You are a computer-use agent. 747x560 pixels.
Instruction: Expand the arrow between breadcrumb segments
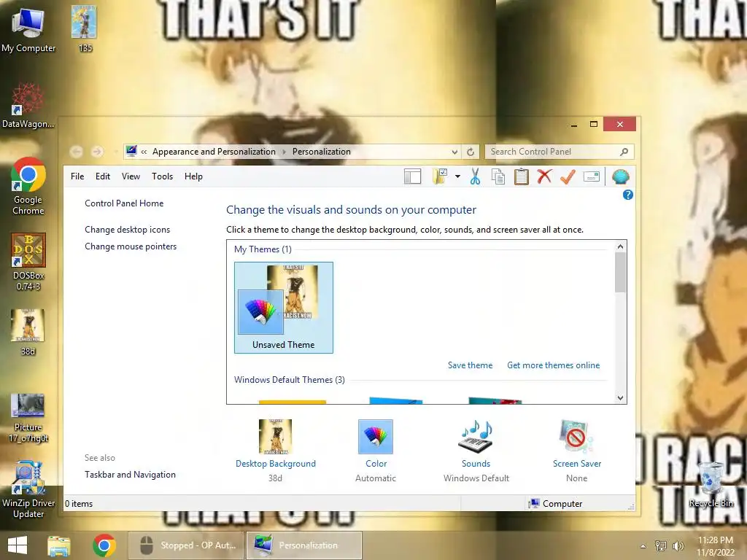[x=284, y=152]
